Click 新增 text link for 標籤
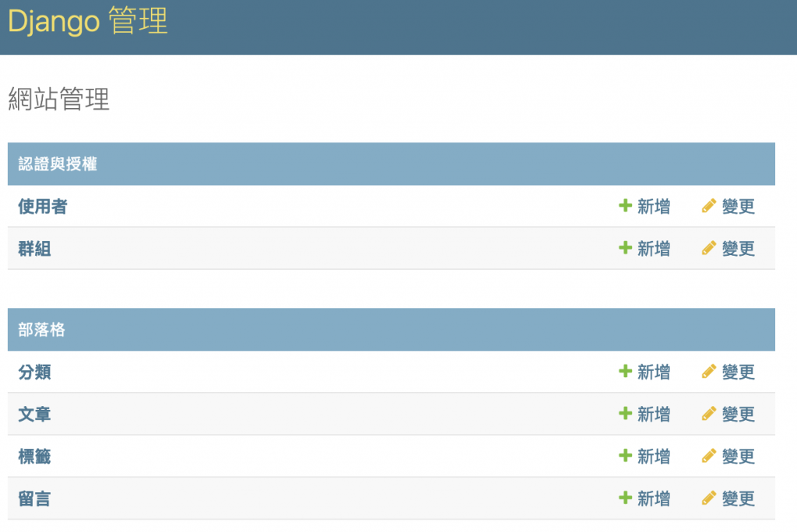This screenshot has height=532, width=797. 654,457
